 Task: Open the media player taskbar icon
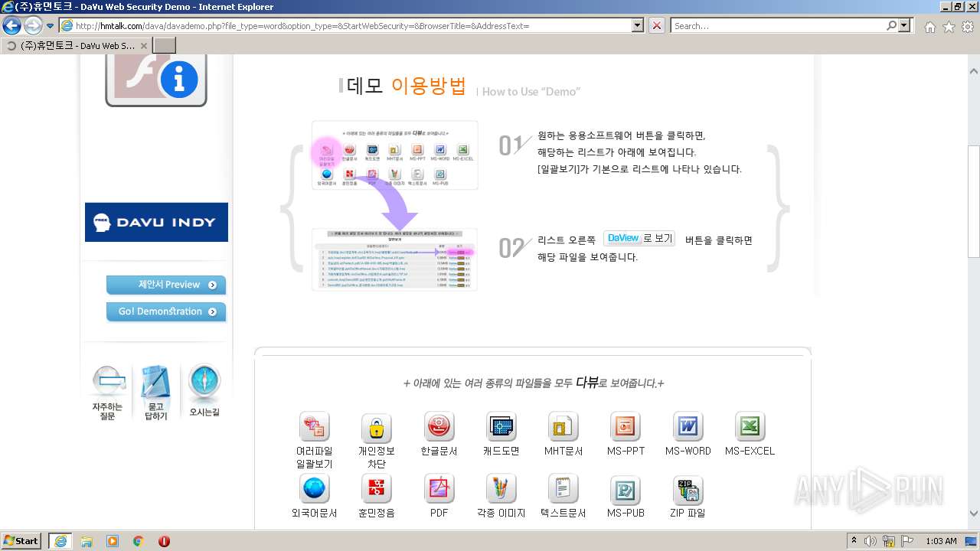pos(113,540)
